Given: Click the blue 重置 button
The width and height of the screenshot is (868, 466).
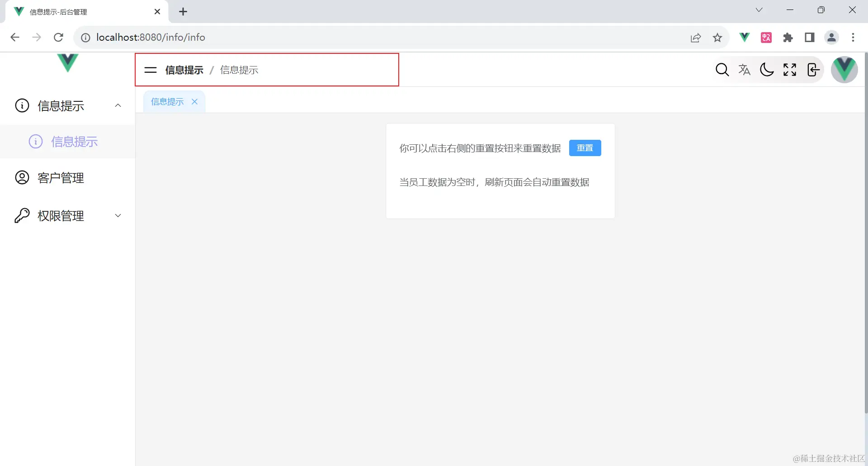Looking at the screenshot, I should pos(585,148).
